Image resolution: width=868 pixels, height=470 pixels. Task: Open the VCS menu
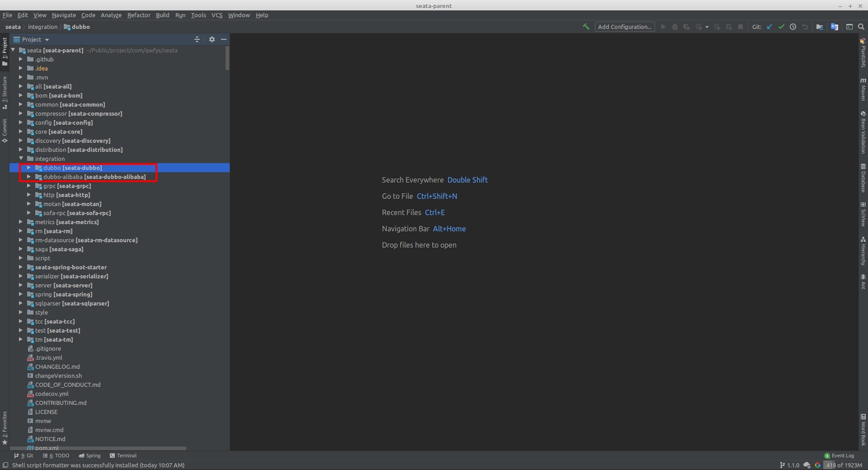pos(217,15)
